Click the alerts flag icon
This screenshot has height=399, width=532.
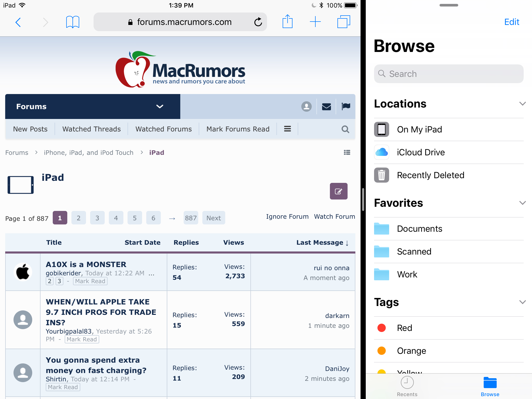[x=346, y=107]
